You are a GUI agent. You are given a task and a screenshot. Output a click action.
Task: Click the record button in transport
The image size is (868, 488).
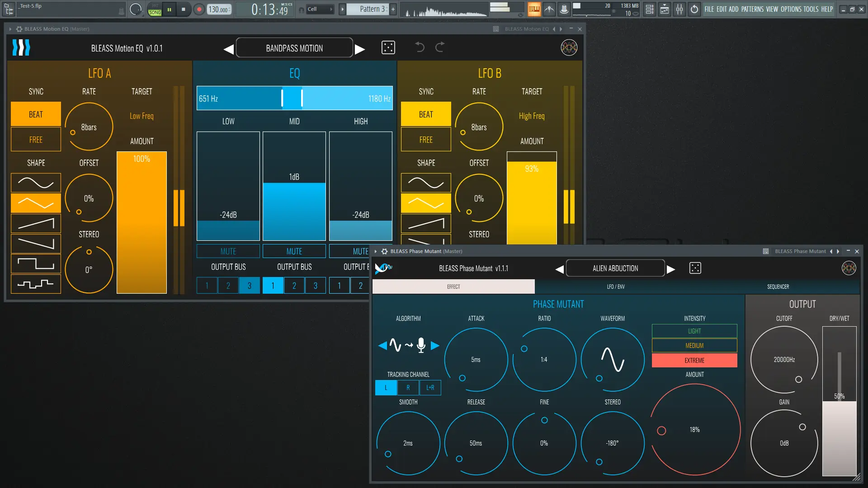pos(199,9)
